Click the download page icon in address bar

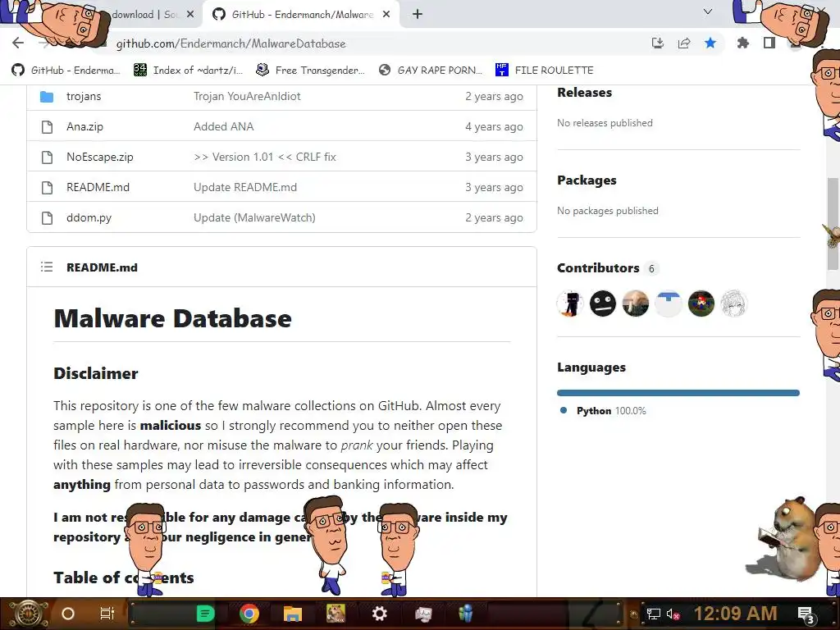click(x=658, y=43)
